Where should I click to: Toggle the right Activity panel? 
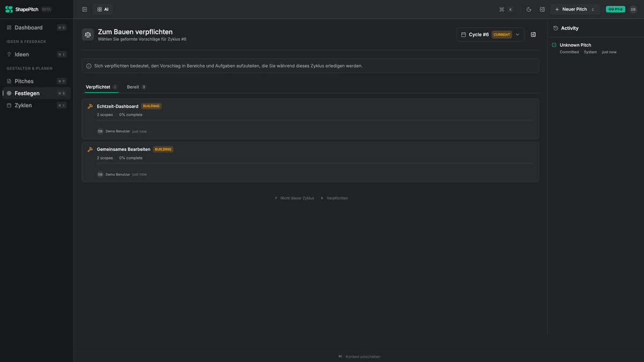[542, 9]
